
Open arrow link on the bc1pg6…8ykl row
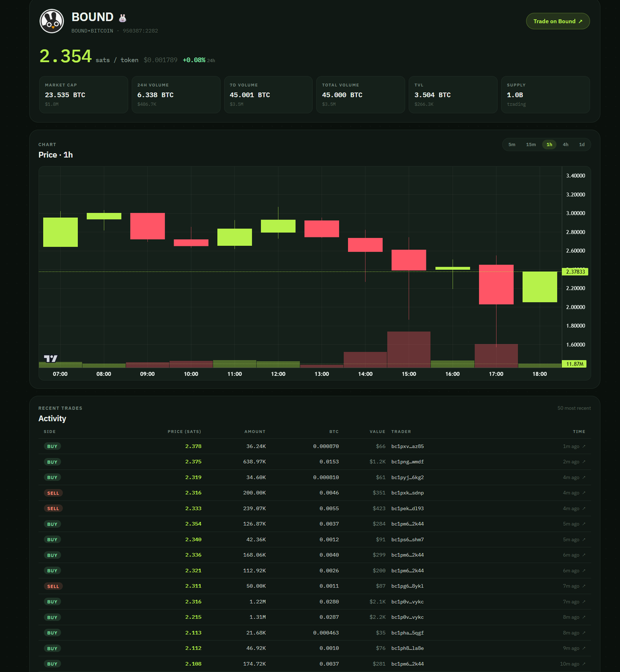[x=584, y=586]
